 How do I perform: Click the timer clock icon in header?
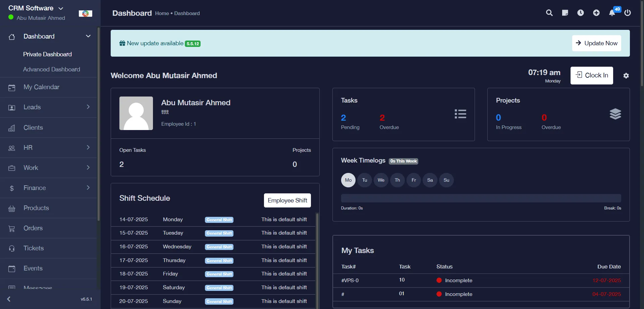point(580,13)
